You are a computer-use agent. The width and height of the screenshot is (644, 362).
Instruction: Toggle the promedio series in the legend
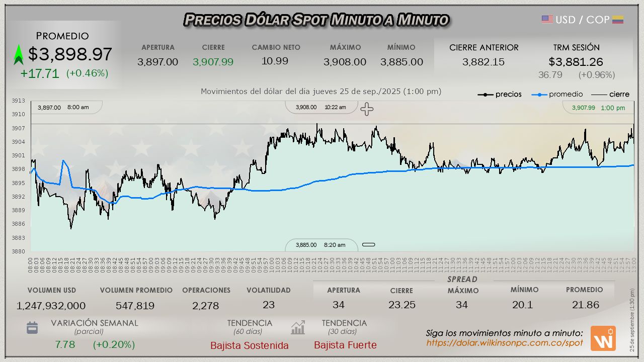pos(557,95)
